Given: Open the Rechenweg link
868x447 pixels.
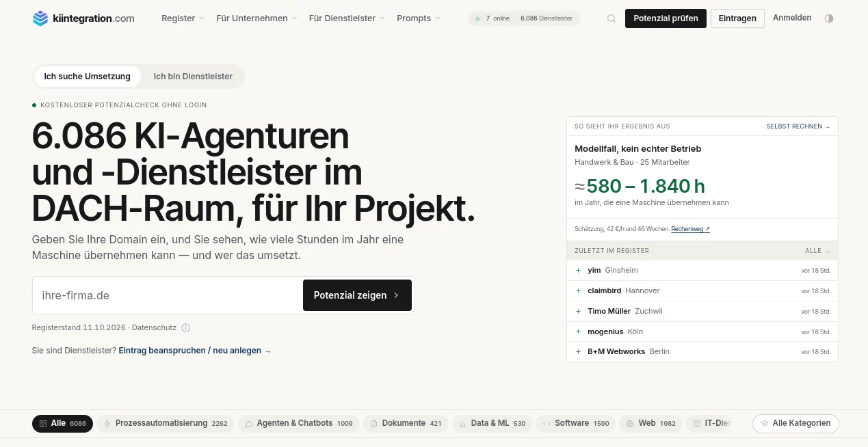Looking at the screenshot, I should 690,229.
